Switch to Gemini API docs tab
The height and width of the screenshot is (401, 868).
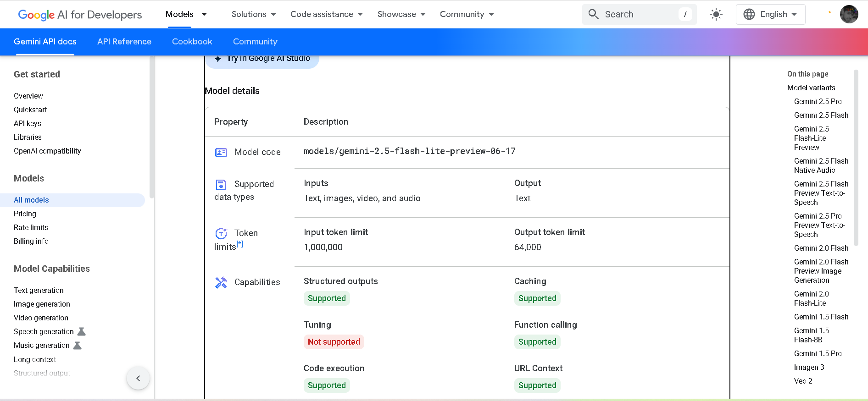point(45,42)
